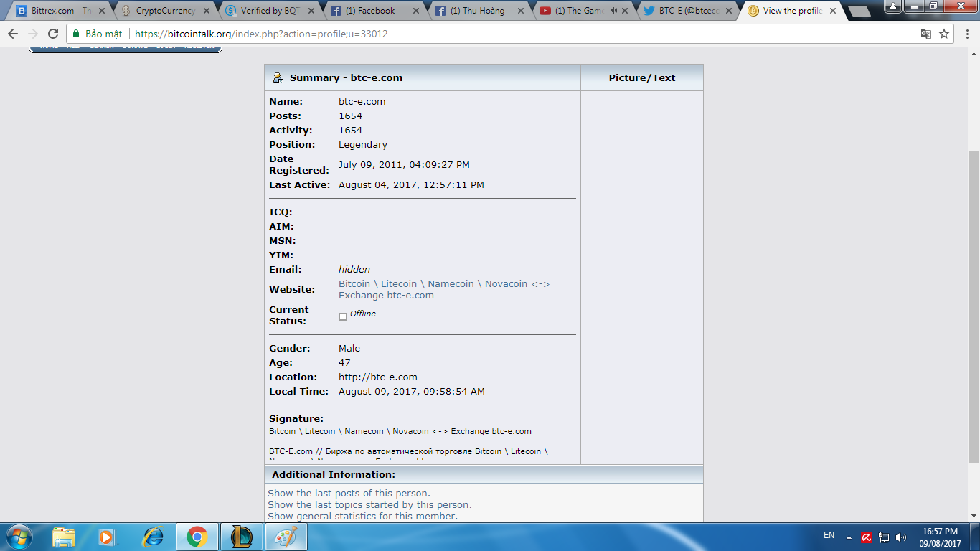
Task: Open the taskbar clock and date
Action: [941, 537]
